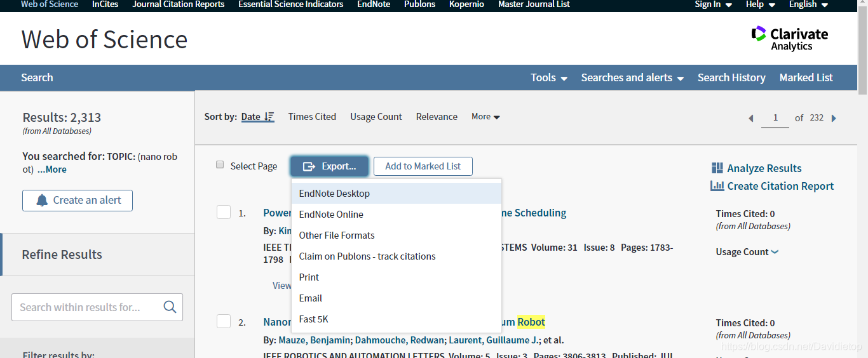Click the Create an alert button
This screenshot has width=868, height=358.
[78, 201]
